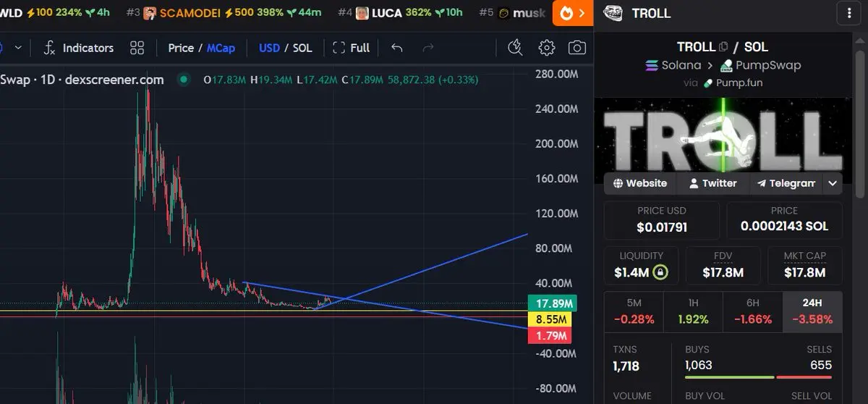This screenshot has width=868, height=404.
Task: Undo last chart action
Action: pos(396,48)
